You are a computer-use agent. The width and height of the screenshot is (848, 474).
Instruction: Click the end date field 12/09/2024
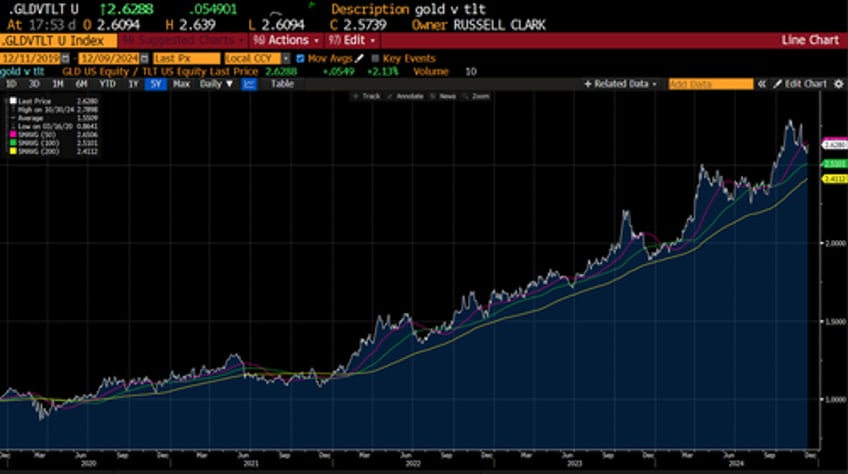click(110, 58)
